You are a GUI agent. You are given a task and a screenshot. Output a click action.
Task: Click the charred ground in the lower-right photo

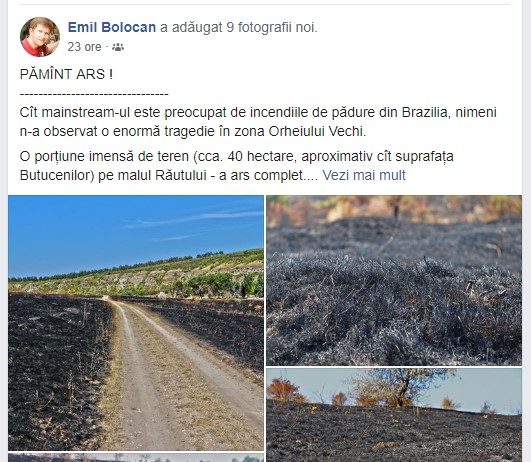(394, 435)
